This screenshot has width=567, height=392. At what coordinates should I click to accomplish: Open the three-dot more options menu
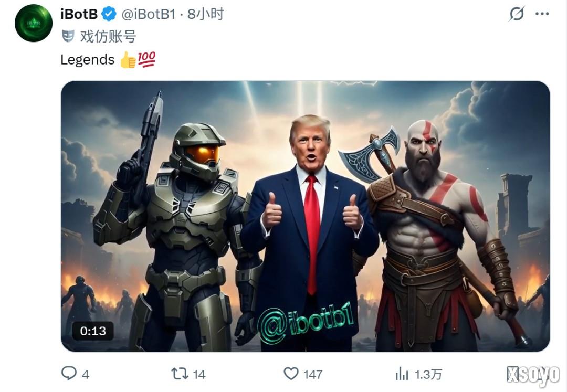(x=542, y=14)
